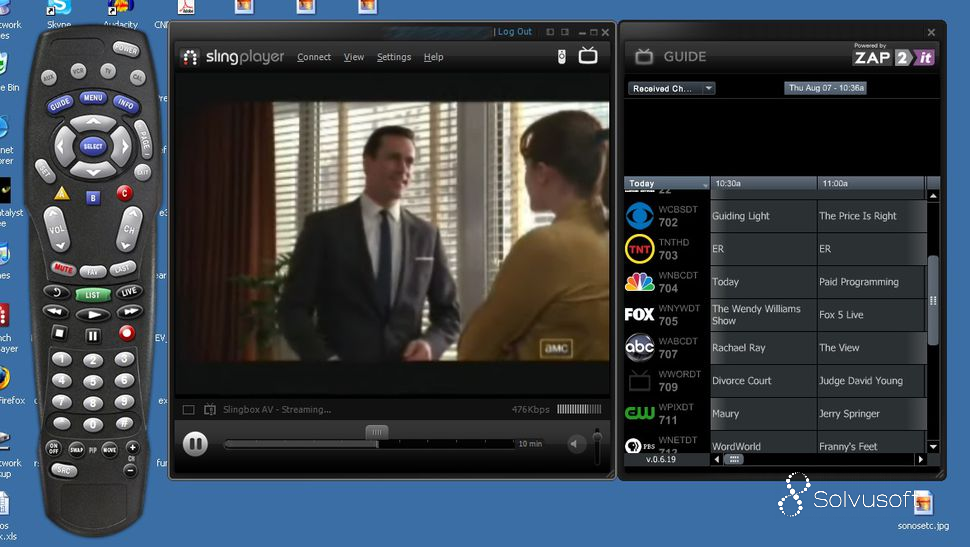Toggle the remote control icon in SlingPlayer header
The width and height of the screenshot is (970, 547).
(x=562, y=57)
